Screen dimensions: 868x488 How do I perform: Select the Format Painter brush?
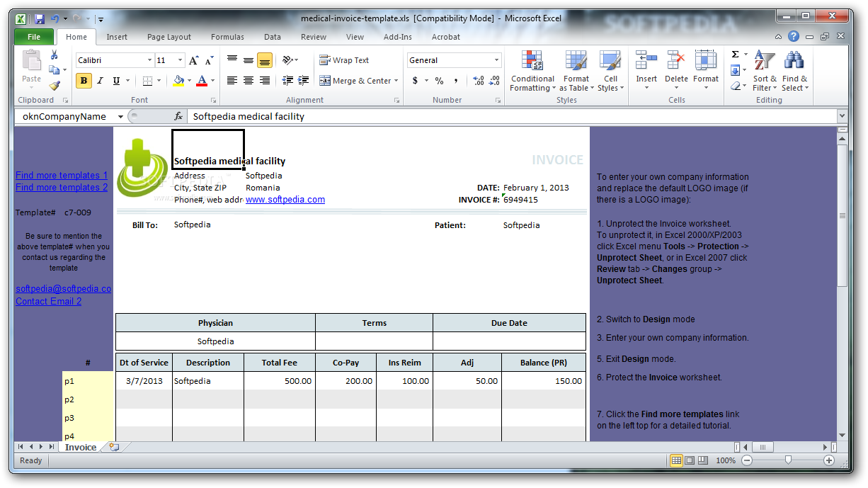click(55, 86)
